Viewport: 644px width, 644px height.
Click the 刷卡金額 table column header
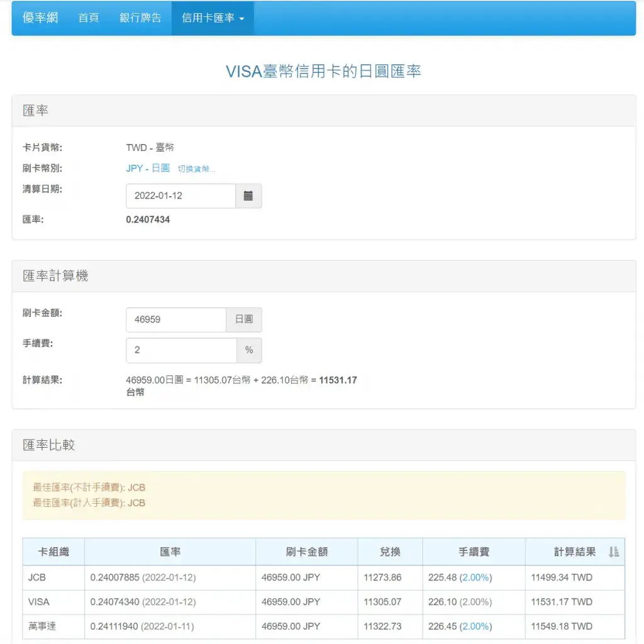(307, 552)
